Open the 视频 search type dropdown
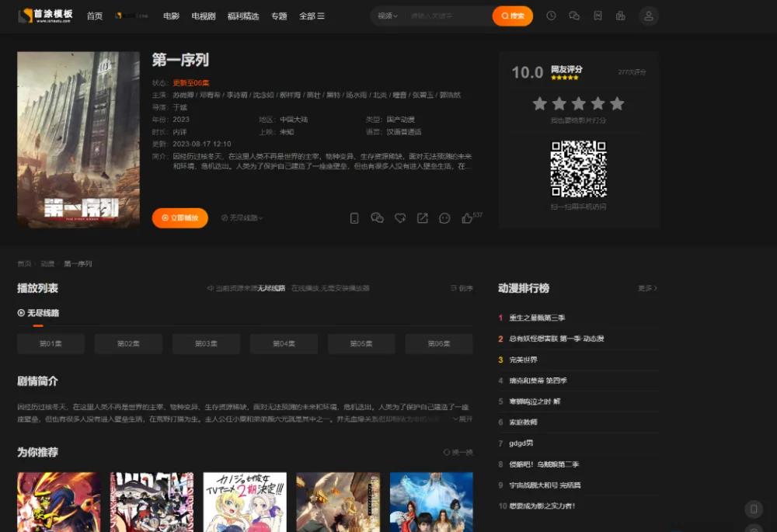The width and height of the screenshot is (777, 532). click(x=385, y=16)
